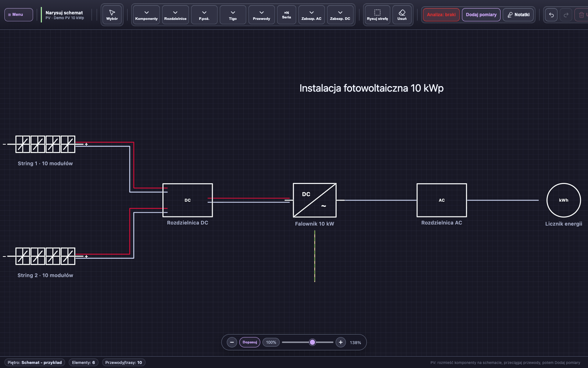Select the Wybór pointer tool
Viewport: 588px width, 368px height.
(x=112, y=15)
